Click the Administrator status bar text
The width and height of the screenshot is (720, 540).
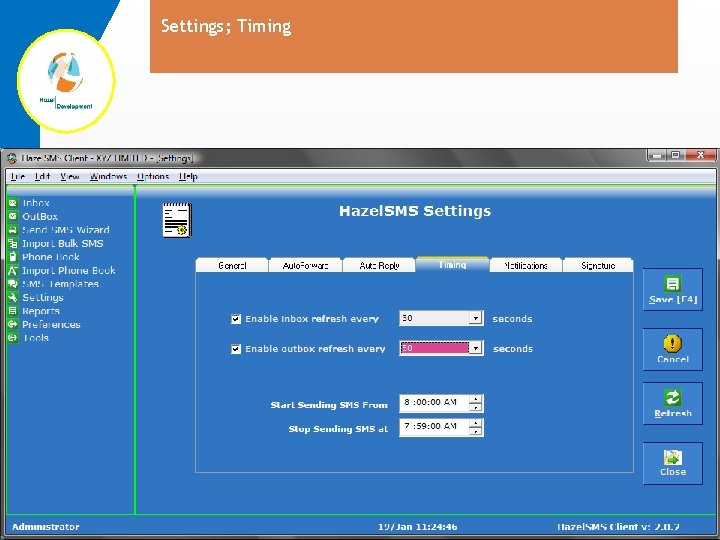45,527
